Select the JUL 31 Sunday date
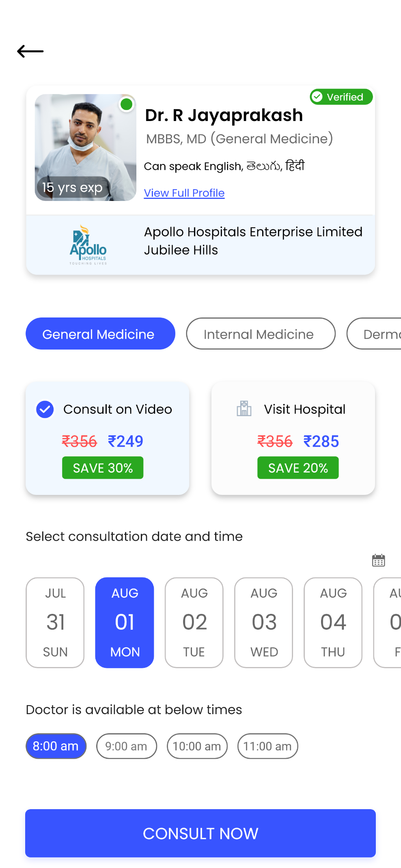 [x=55, y=622]
